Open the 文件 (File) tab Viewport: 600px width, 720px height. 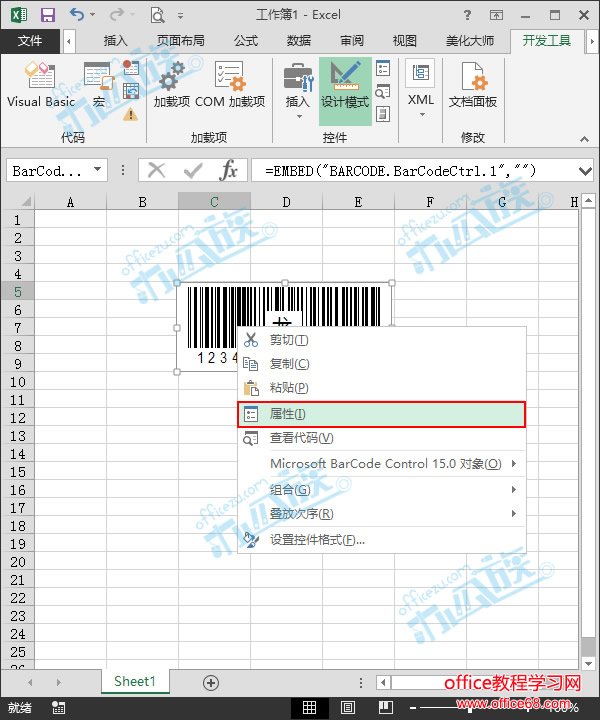[30, 41]
